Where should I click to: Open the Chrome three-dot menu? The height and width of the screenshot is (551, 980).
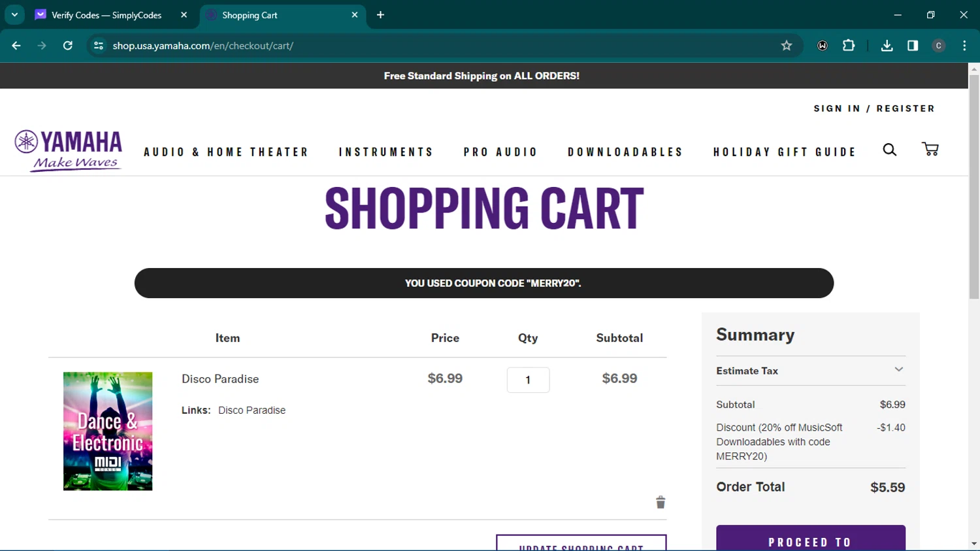(964, 46)
